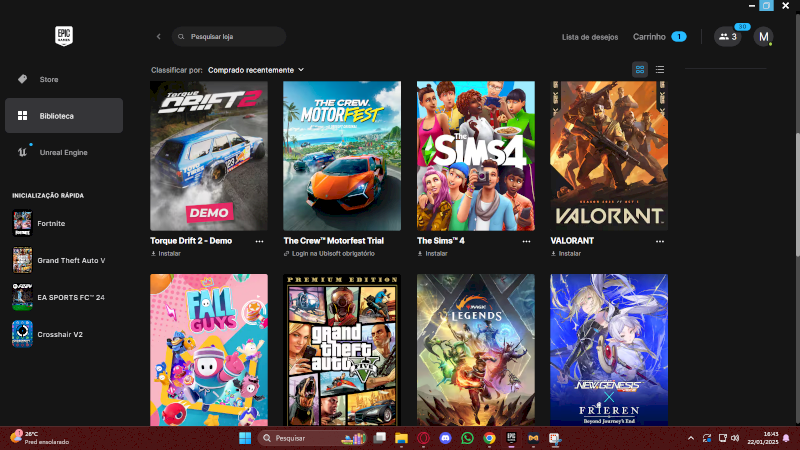
Task: Go back with the back arrow
Action: (159, 37)
